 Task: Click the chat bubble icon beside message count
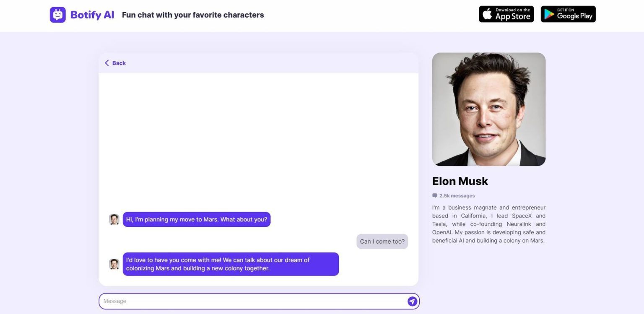435,196
